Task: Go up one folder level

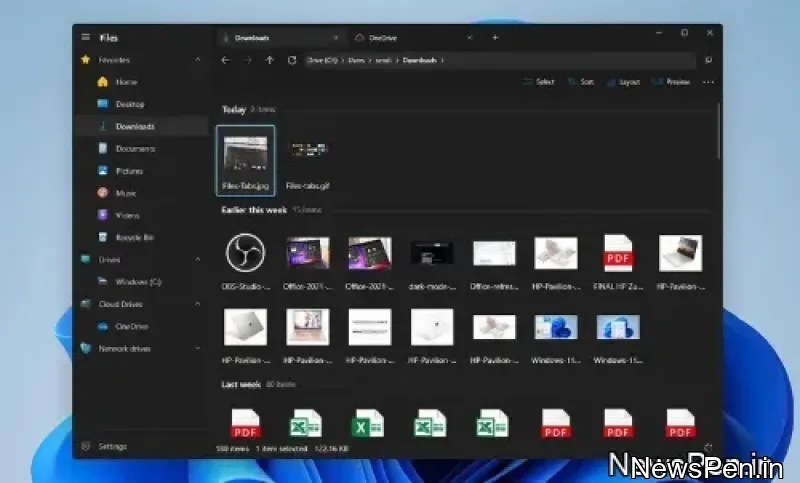Action: coord(269,60)
